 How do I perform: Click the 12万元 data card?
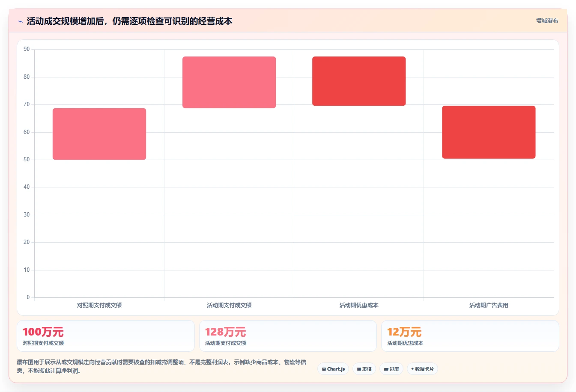[x=470, y=336]
